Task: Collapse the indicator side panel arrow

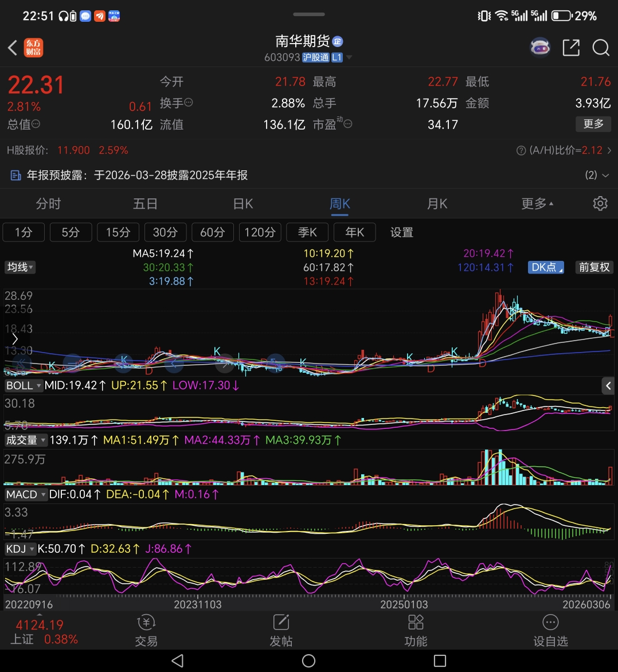Action: pyautogui.click(x=608, y=386)
